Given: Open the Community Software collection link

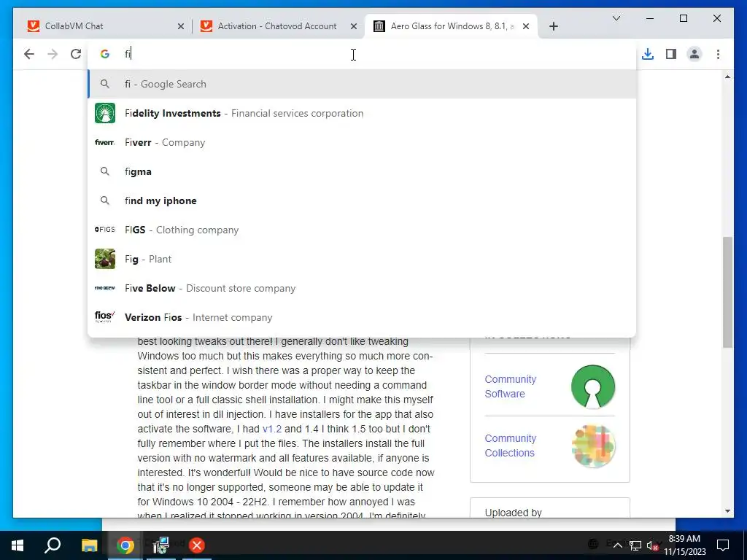Looking at the screenshot, I should coord(510,386).
